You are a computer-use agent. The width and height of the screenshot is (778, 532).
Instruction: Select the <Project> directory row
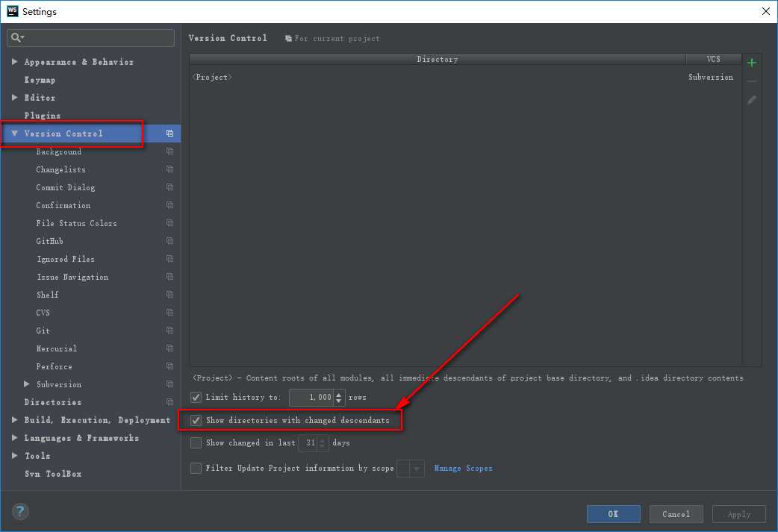pos(465,78)
